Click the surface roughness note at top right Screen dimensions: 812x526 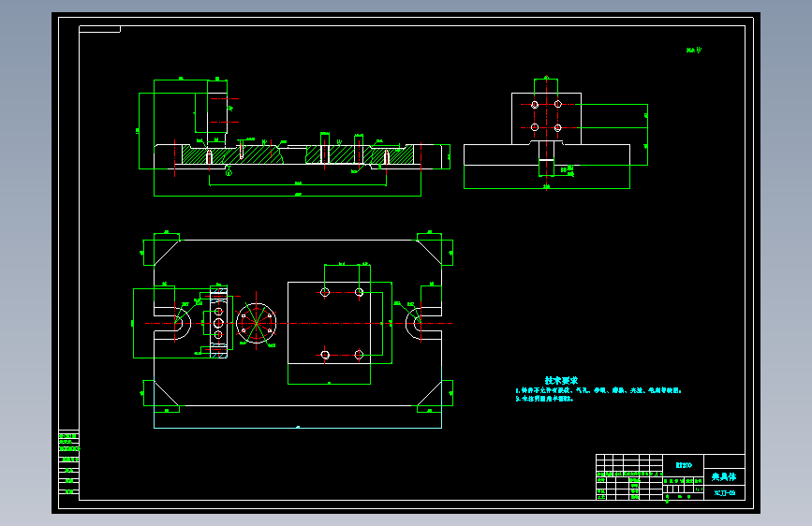pyautogui.click(x=694, y=51)
